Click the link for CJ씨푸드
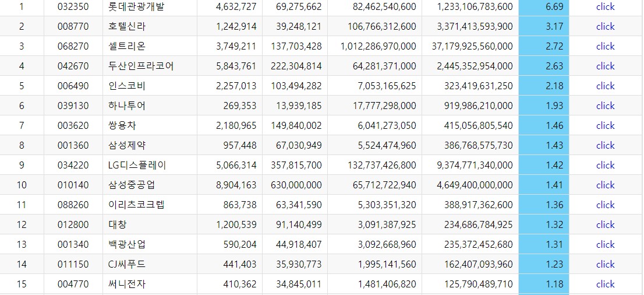644x295 pixels. [x=605, y=264]
